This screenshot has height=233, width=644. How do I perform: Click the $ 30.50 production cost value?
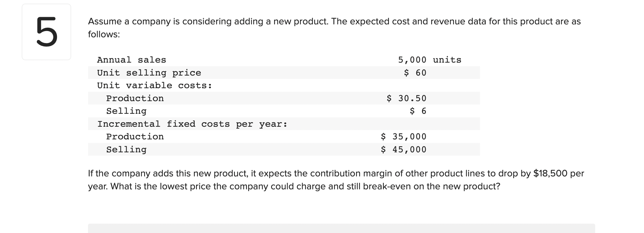pyautogui.click(x=406, y=98)
